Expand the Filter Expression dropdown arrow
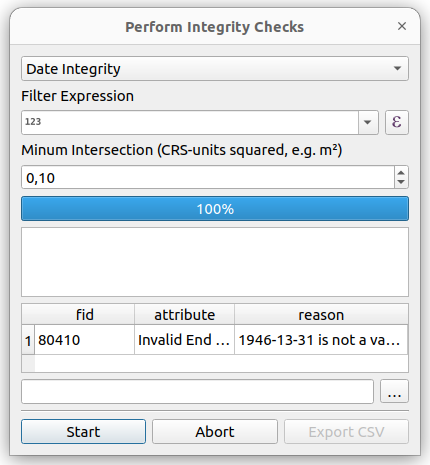The width and height of the screenshot is (430, 465). click(368, 123)
